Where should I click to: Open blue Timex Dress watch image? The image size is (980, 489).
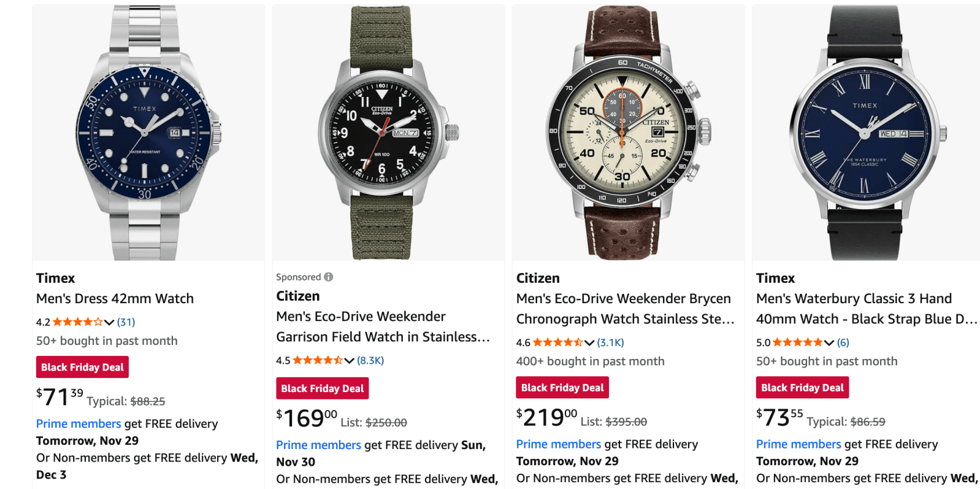click(x=148, y=133)
